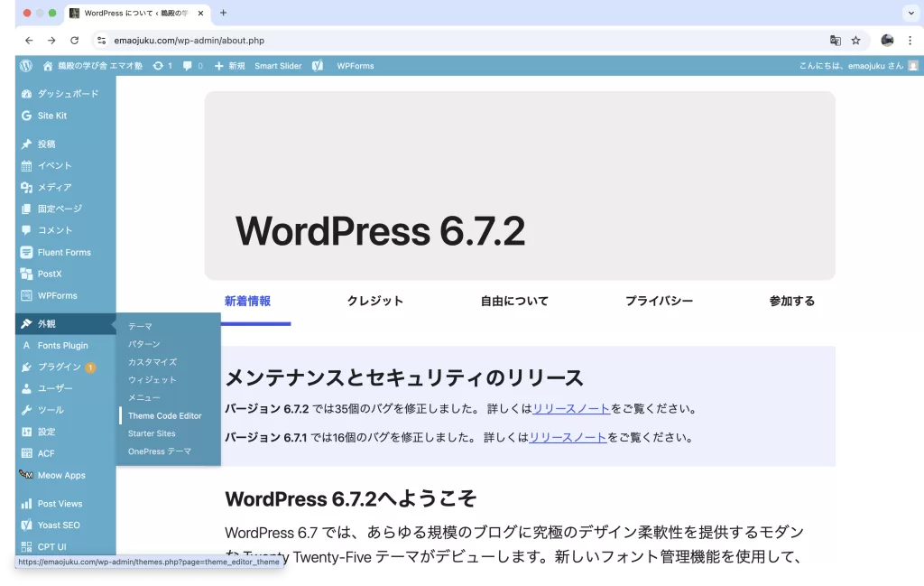The image size is (924, 586).
Task: Click こんにちは、emaojuku さん account greeting
Action: pos(851,66)
